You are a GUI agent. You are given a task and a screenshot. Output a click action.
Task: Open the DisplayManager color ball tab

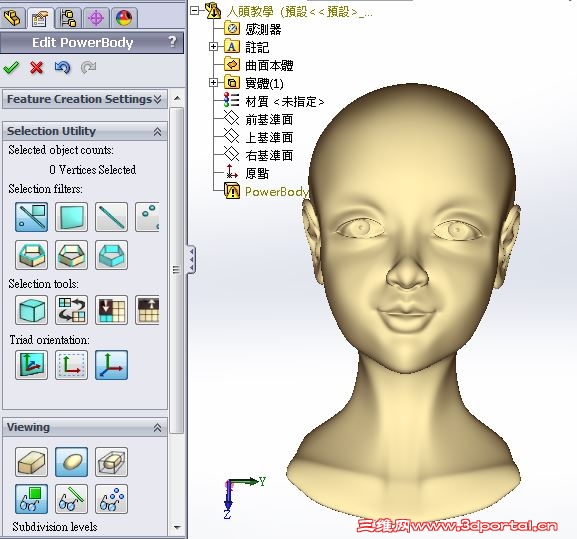click(124, 18)
